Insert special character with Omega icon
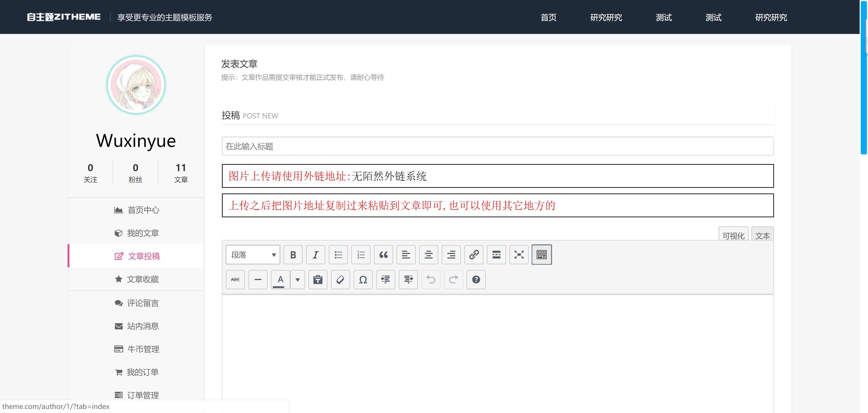This screenshot has width=868, height=413. (363, 280)
